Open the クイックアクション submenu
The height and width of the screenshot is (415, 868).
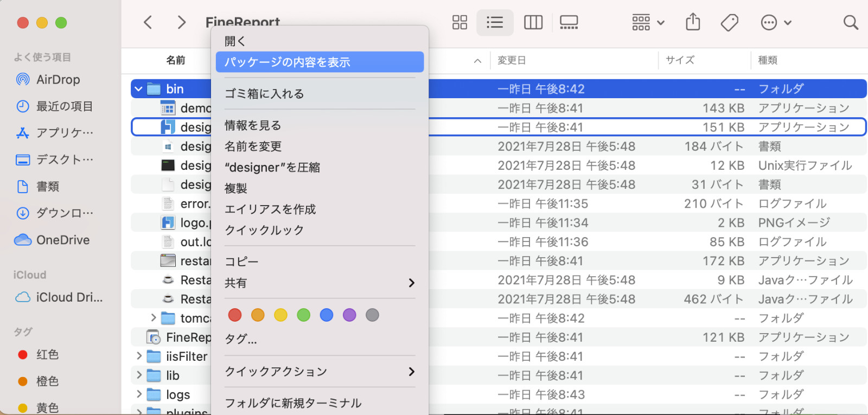(x=320, y=372)
